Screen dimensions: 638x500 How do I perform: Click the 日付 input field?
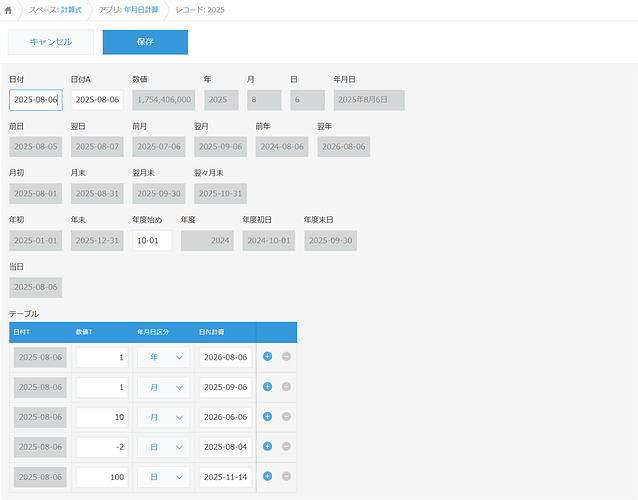(x=35, y=100)
